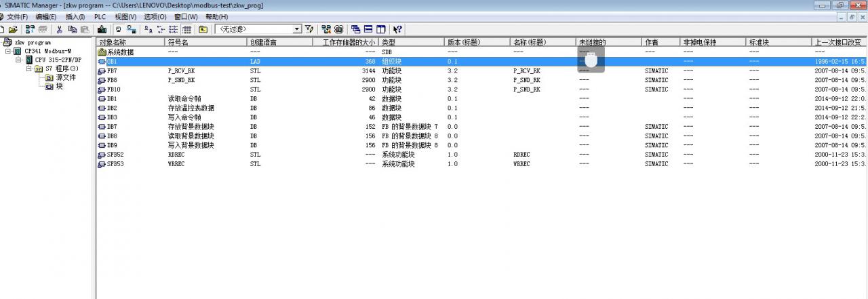Select S7 程序(3) in tree
The image size is (868, 299).
62,68
